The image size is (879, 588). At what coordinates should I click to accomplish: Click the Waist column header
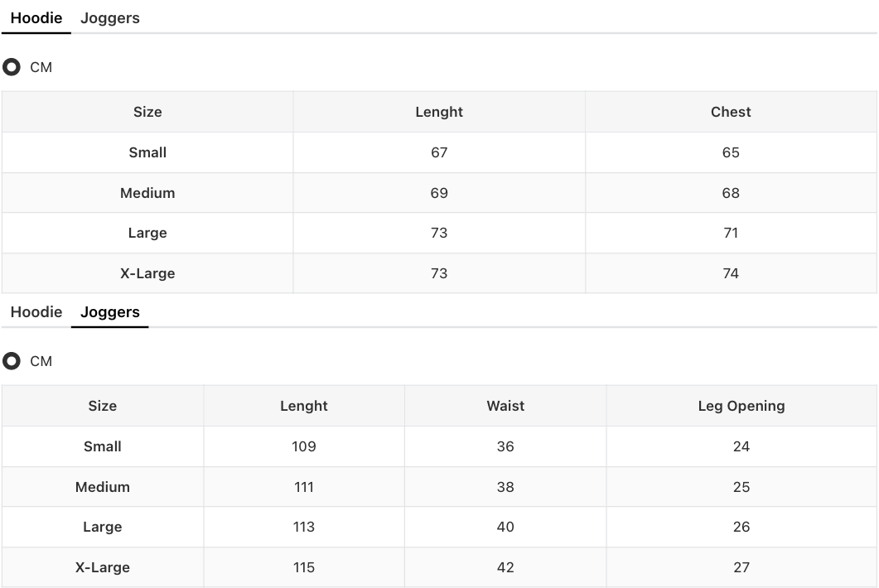click(x=505, y=406)
